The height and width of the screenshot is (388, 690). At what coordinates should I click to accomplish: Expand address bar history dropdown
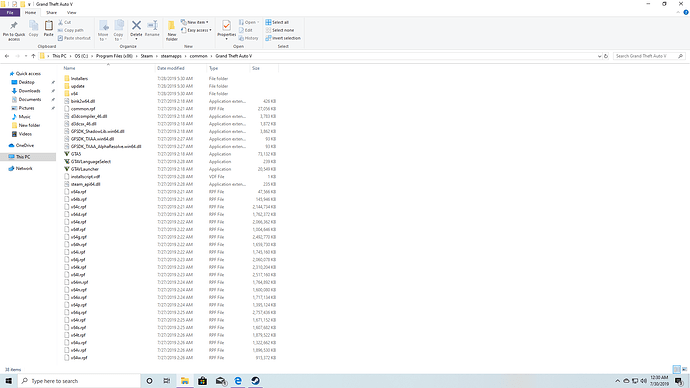pos(599,56)
